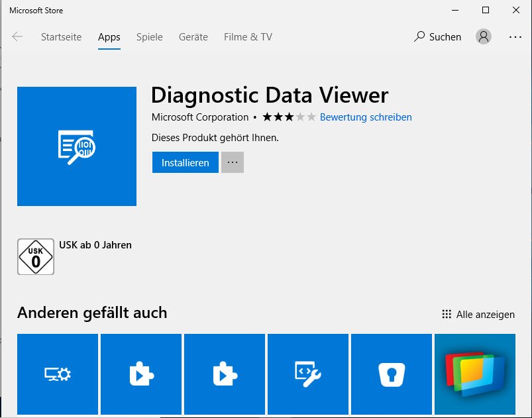Screen dimensions: 532x418
Task: Click the Installieren button
Action: [x=186, y=162]
